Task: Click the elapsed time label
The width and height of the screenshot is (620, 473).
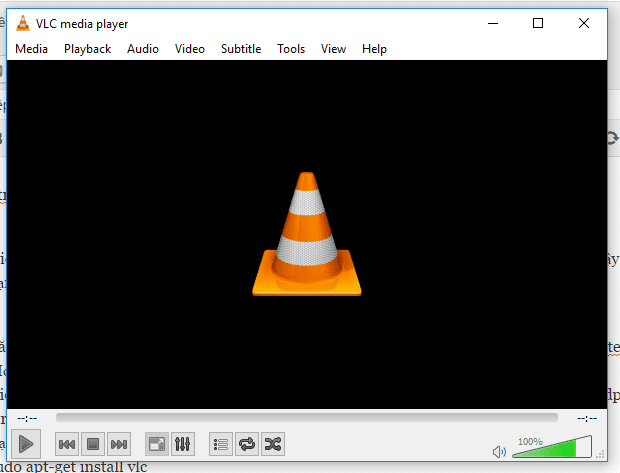Action: [27, 418]
